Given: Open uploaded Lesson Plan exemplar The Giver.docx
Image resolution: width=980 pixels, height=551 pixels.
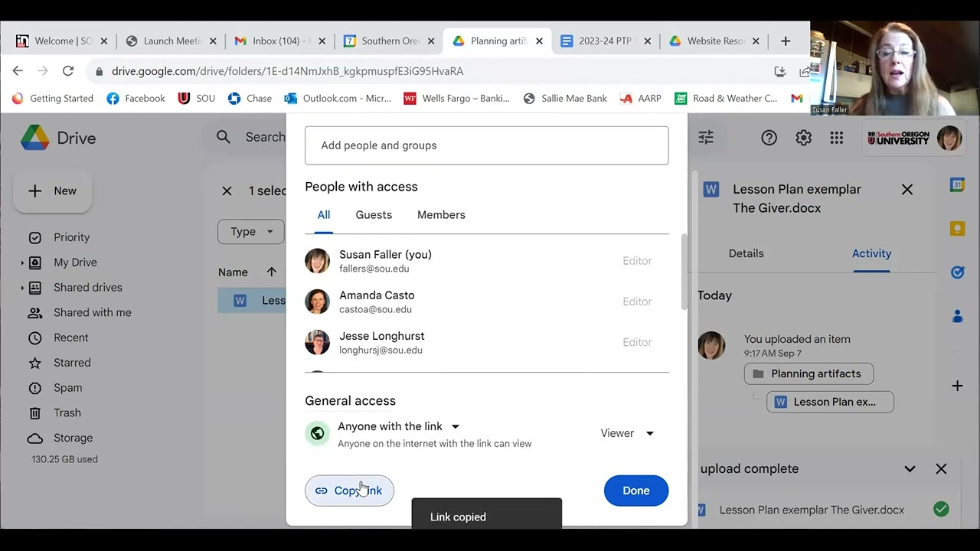Looking at the screenshot, I should tap(812, 510).
